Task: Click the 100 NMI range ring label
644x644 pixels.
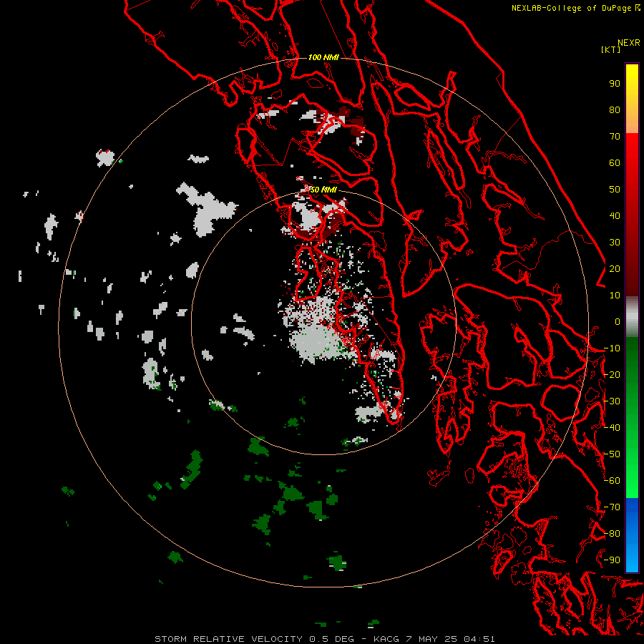Action: tap(323, 57)
